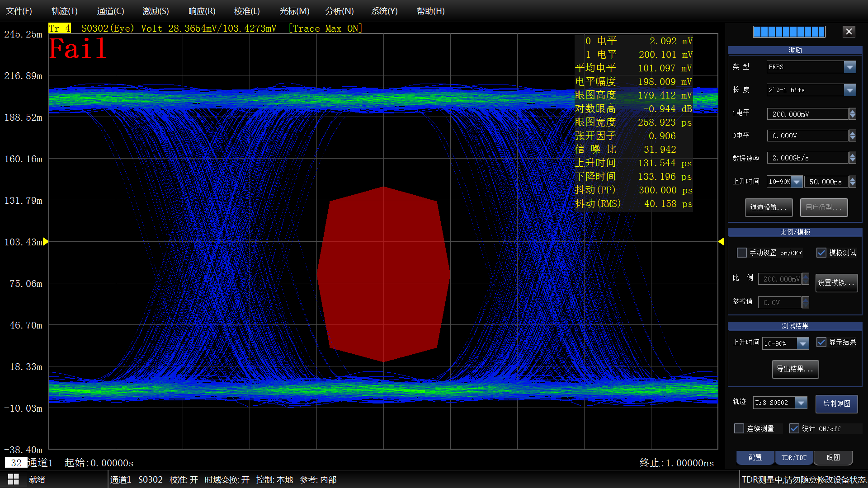This screenshot has height=488, width=868.
Task: Click the Windows start icon
Action: 13,479
